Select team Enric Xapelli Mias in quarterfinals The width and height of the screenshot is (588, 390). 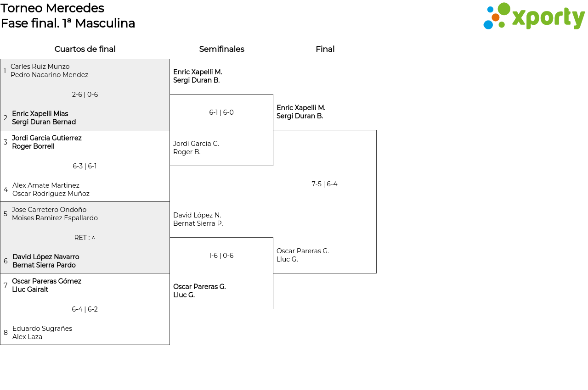pos(44,118)
